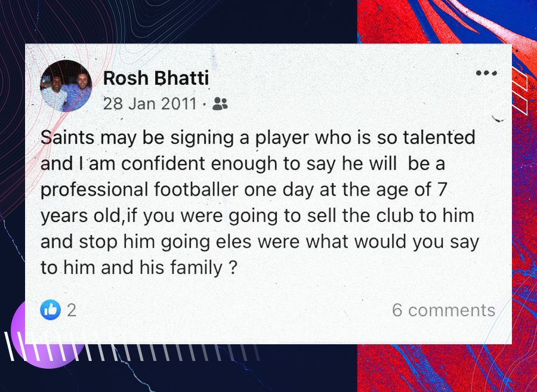
Task: Open Rosh Bhatti's profile via name
Action: click(x=156, y=78)
